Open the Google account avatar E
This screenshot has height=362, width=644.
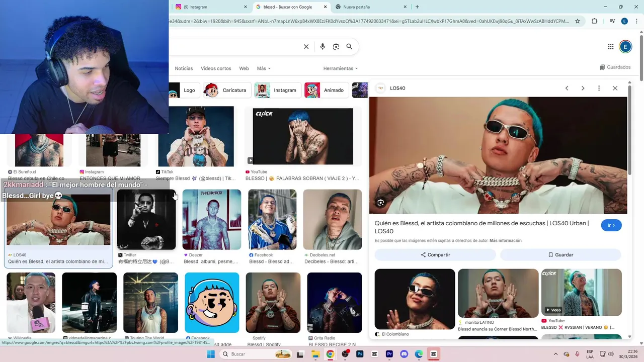(625, 47)
